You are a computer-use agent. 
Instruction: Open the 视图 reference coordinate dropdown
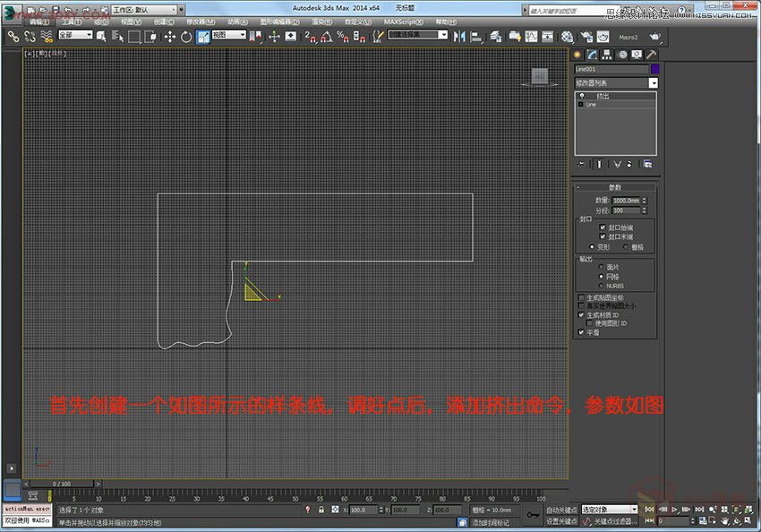[x=242, y=36]
